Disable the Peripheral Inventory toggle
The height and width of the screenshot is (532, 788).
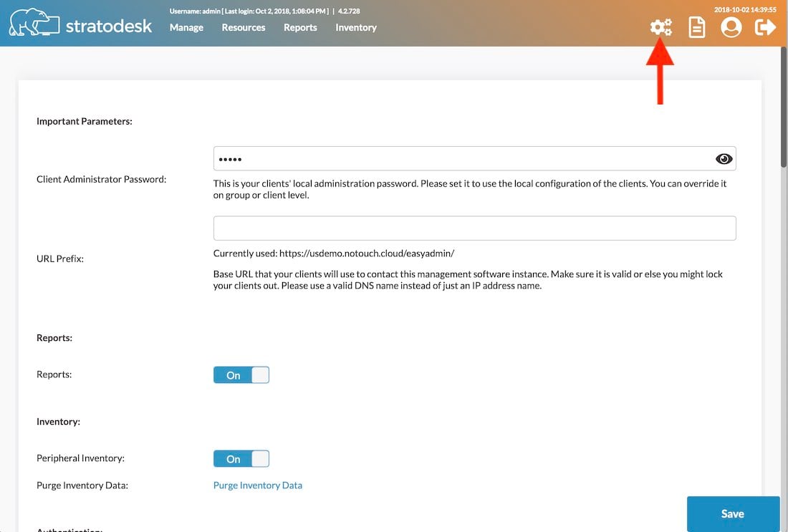coord(241,458)
